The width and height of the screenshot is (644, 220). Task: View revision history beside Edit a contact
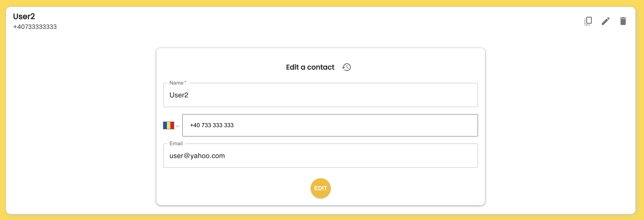(x=347, y=67)
